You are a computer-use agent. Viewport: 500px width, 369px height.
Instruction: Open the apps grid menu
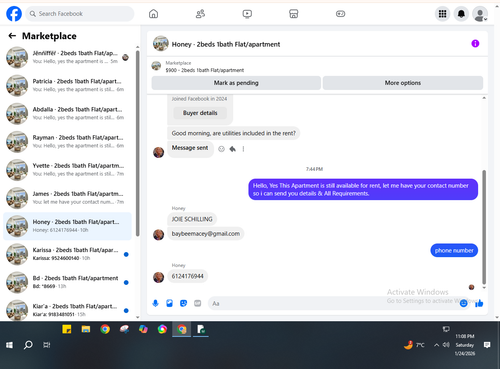pos(442,14)
